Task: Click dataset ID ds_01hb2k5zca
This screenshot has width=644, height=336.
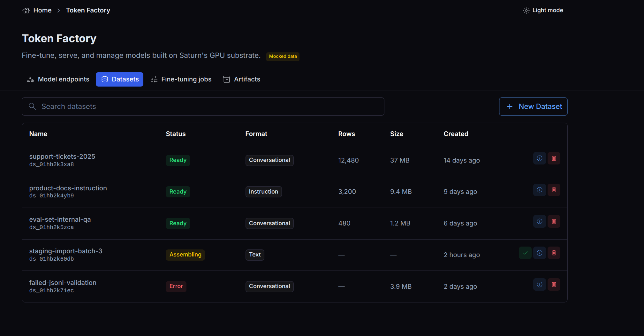Action: [x=51, y=227]
